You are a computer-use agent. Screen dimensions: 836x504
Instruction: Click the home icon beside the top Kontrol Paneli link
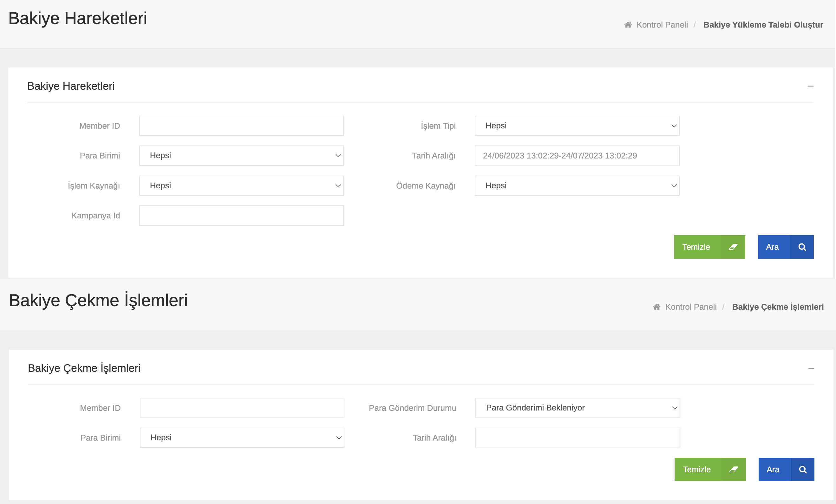[x=628, y=25]
